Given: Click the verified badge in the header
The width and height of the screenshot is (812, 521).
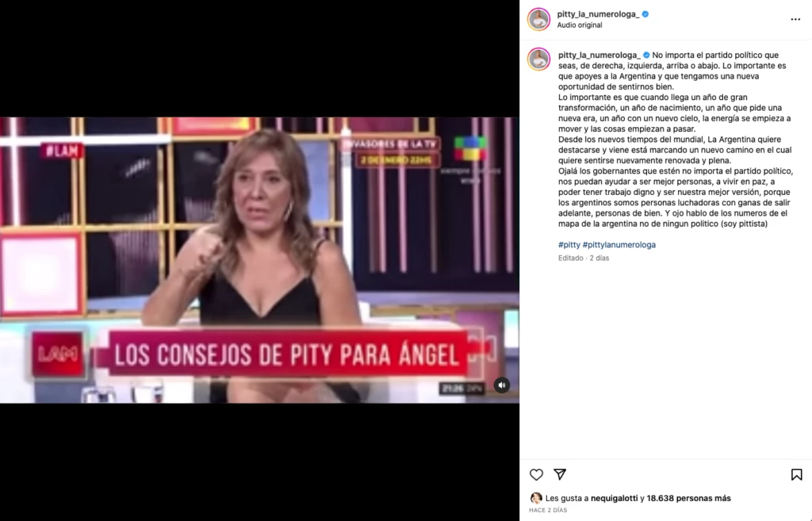Looking at the screenshot, I should 645,14.
